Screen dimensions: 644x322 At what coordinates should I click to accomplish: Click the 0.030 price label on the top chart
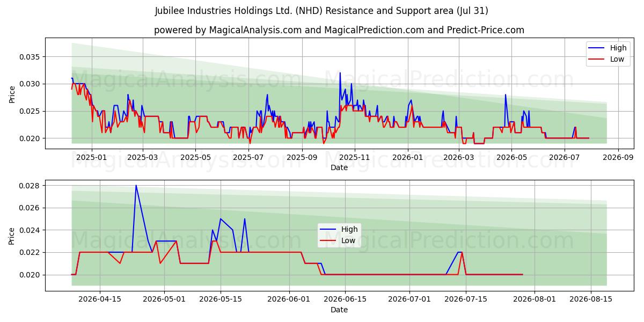point(30,84)
